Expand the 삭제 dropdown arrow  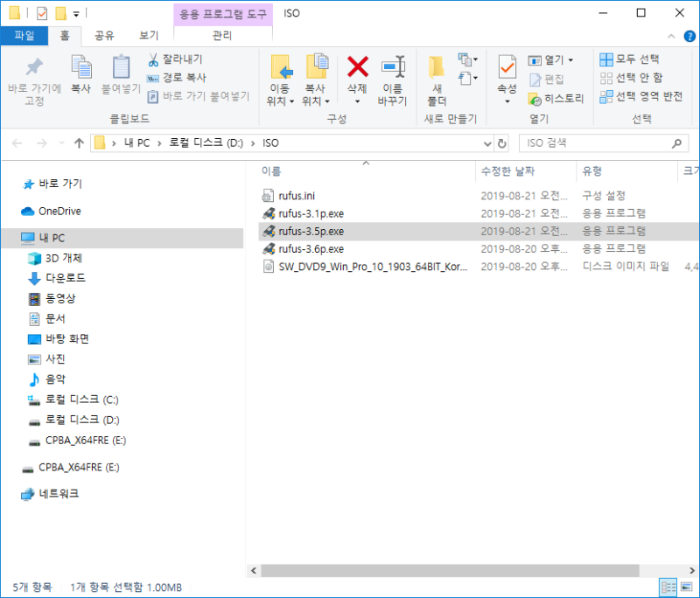(358, 101)
